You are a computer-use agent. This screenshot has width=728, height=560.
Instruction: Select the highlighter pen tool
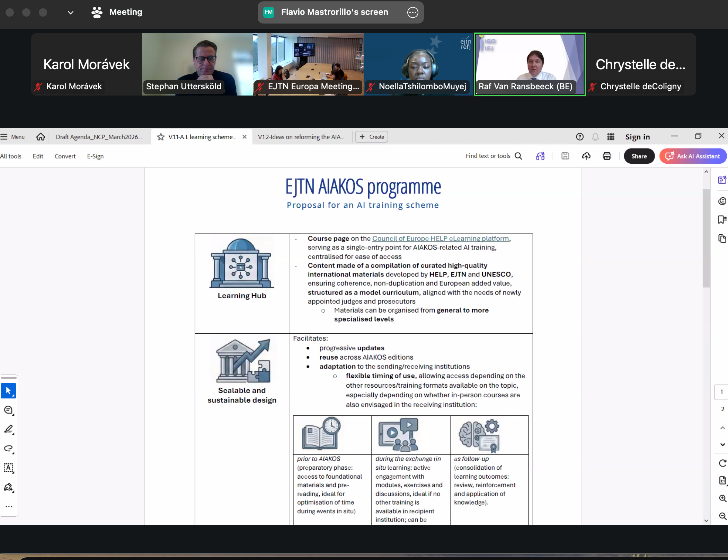coord(9,430)
